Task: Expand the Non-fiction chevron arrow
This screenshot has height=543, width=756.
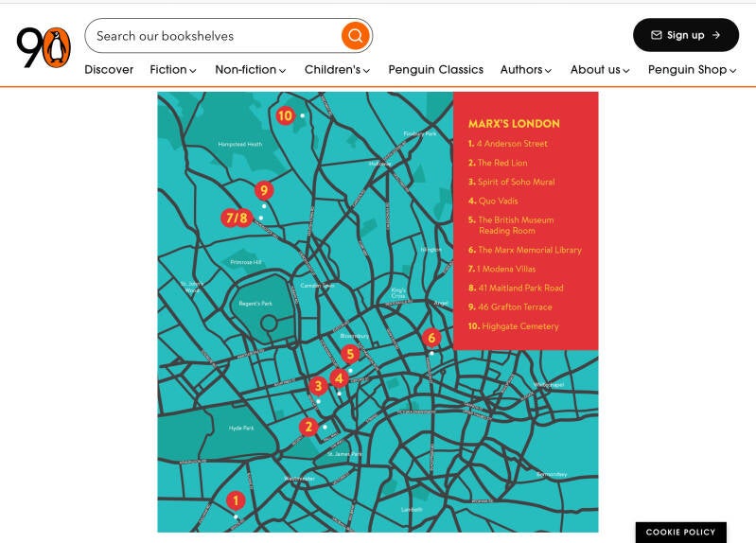Action: (283, 70)
